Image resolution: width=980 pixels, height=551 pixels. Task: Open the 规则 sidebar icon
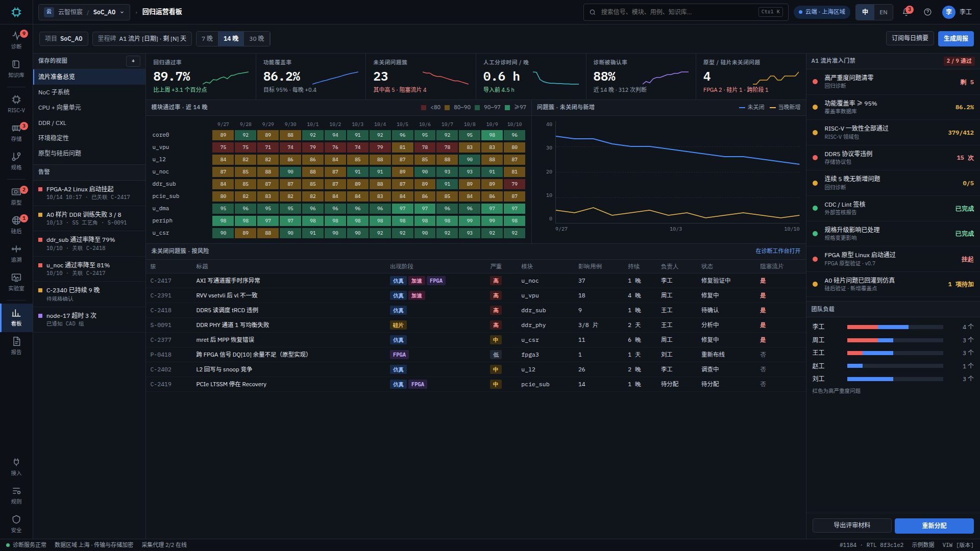(x=16, y=495)
